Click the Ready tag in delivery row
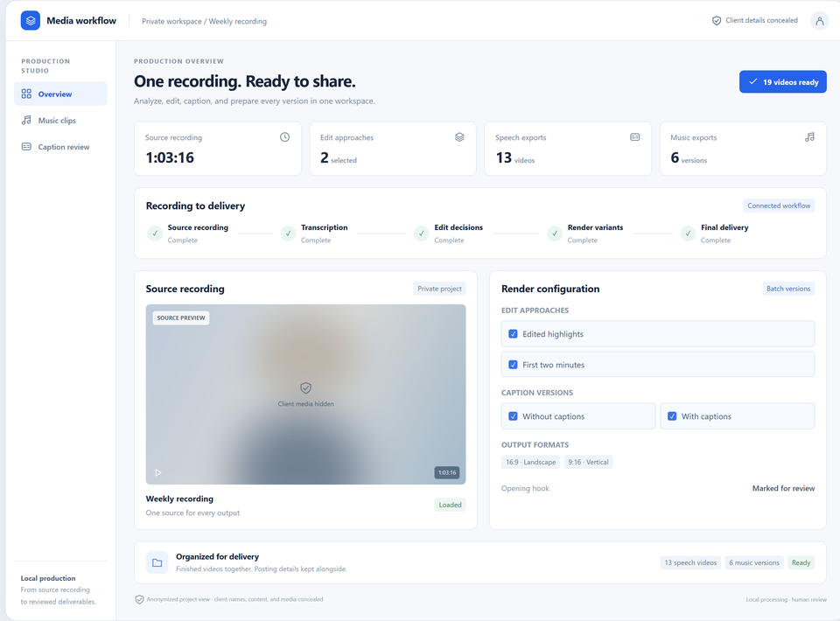This screenshot has width=840, height=621. pyautogui.click(x=801, y=562)
